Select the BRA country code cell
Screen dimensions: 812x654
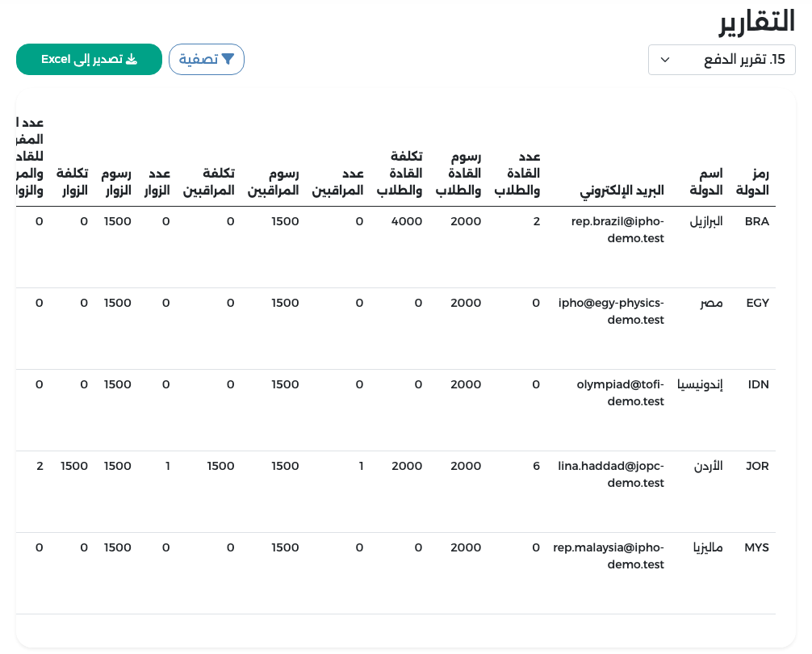(757, 221)
